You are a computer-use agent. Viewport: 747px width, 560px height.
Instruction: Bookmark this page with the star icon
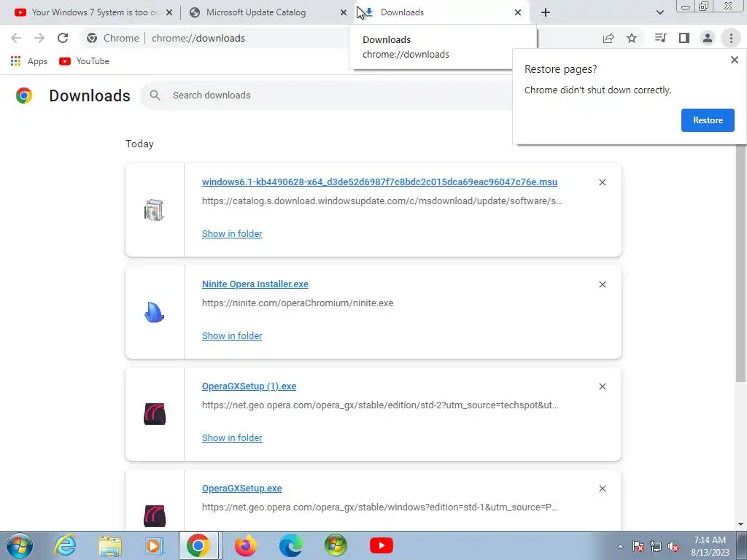coord(632,38)
